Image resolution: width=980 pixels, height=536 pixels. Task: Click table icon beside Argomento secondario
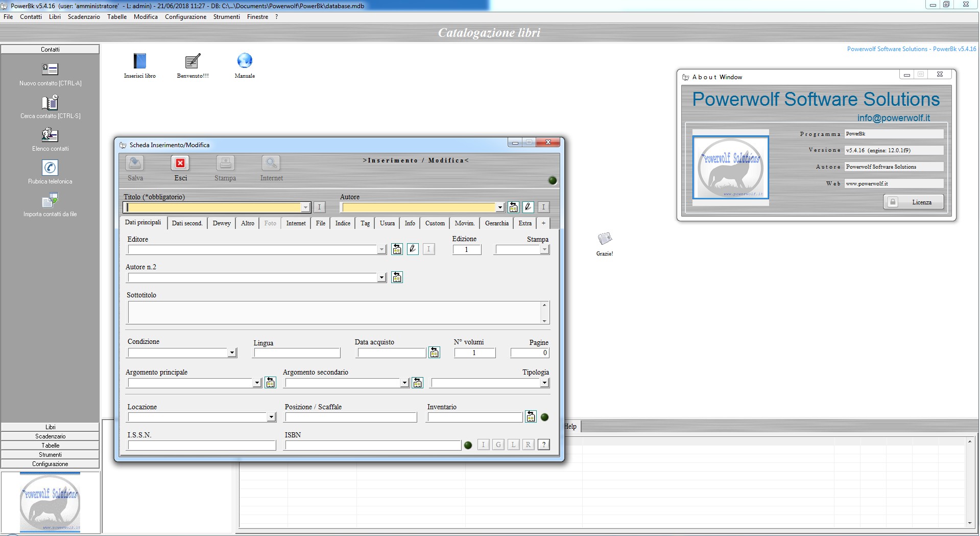(417, 383)
